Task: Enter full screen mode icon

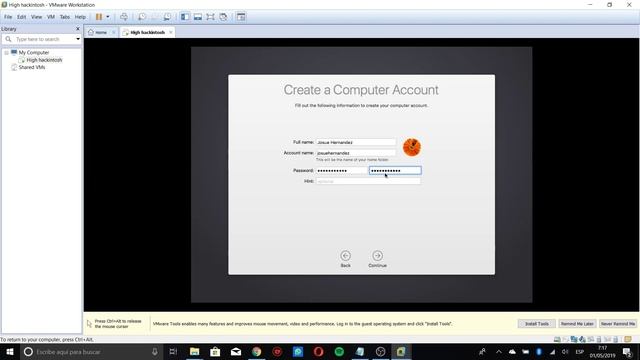Action: point(210,17)
